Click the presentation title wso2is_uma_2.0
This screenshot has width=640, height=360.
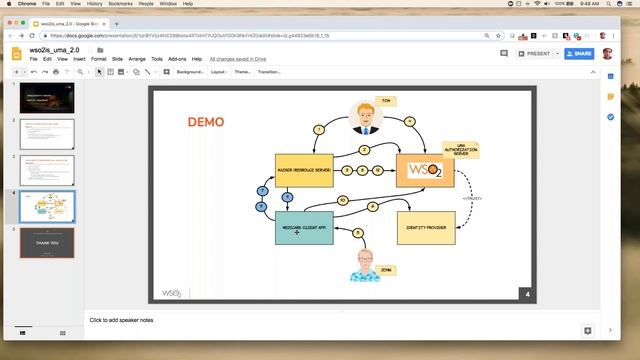pyautogui.click(x=54, y=50)
